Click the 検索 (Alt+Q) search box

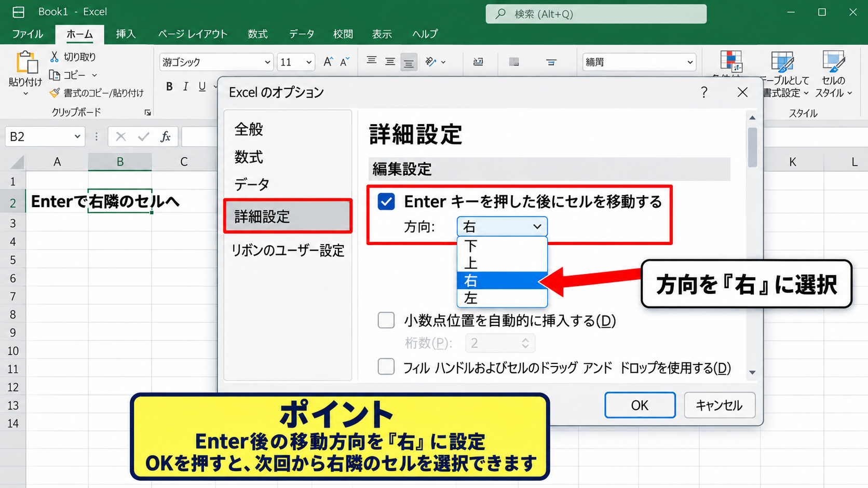pos(596,14)
